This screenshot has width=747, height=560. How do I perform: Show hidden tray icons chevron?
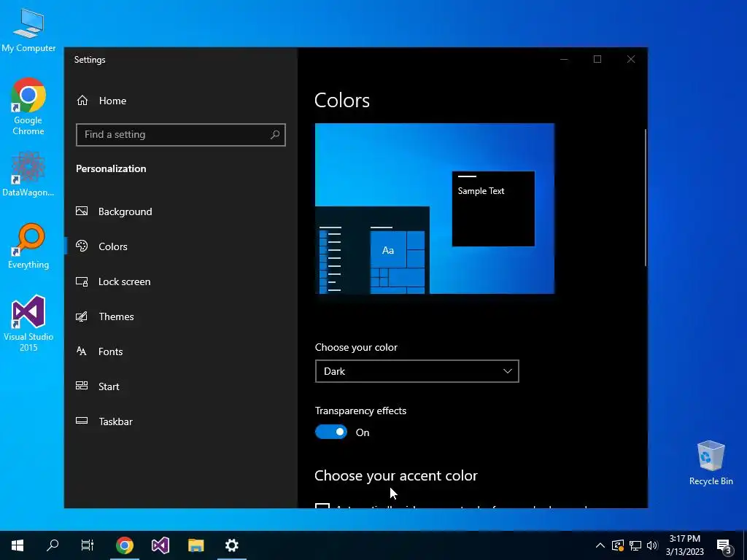tap(600, 545)
